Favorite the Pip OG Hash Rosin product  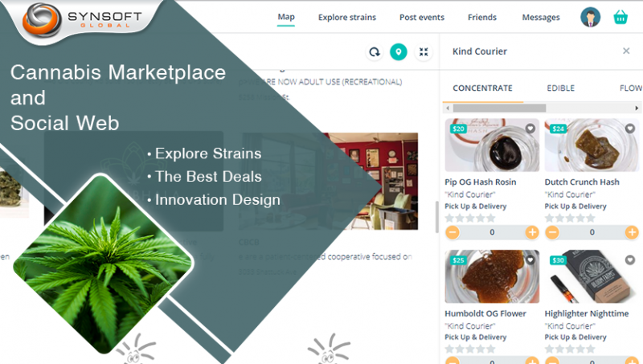pyautogui.click(x=530, y=129)
